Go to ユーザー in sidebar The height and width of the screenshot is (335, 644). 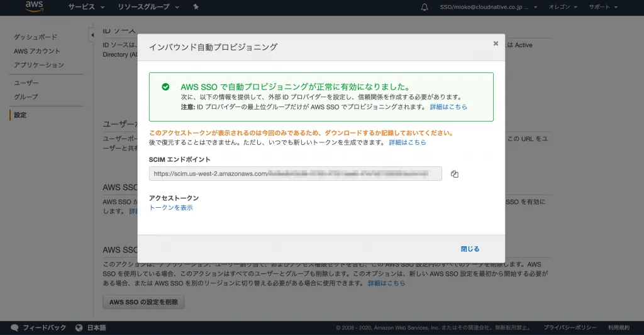click(x=26, y=83)
